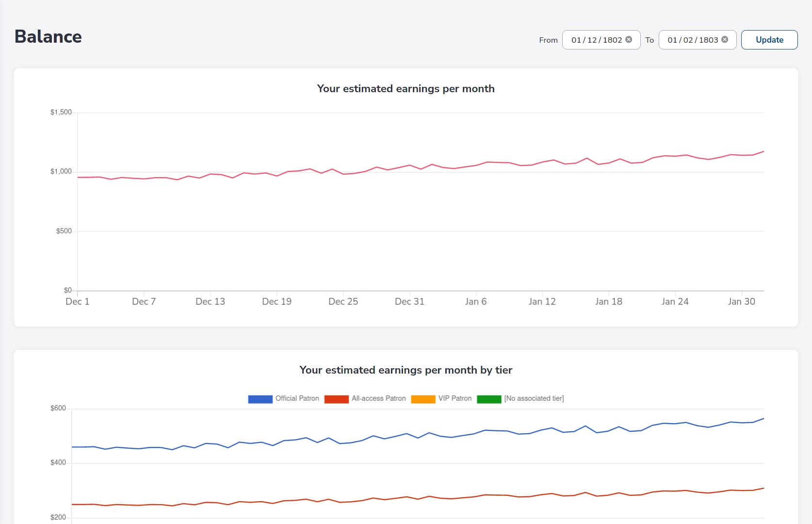The image size is (812, 524).
Task: Clear the To date field
Action: pos(725,40)
